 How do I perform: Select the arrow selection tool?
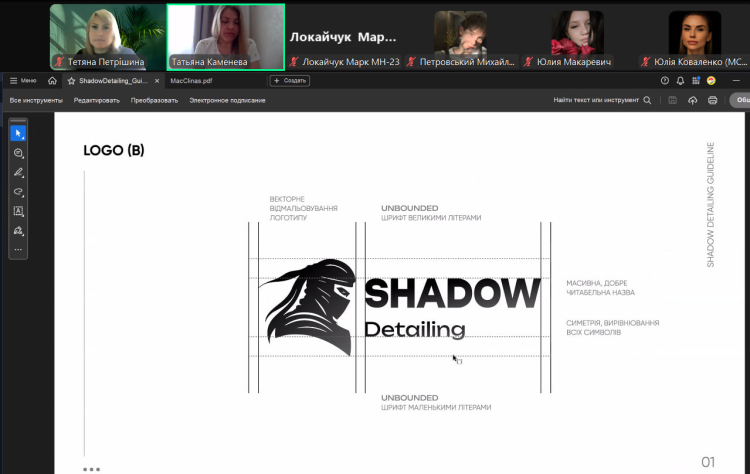pos(18,133)
